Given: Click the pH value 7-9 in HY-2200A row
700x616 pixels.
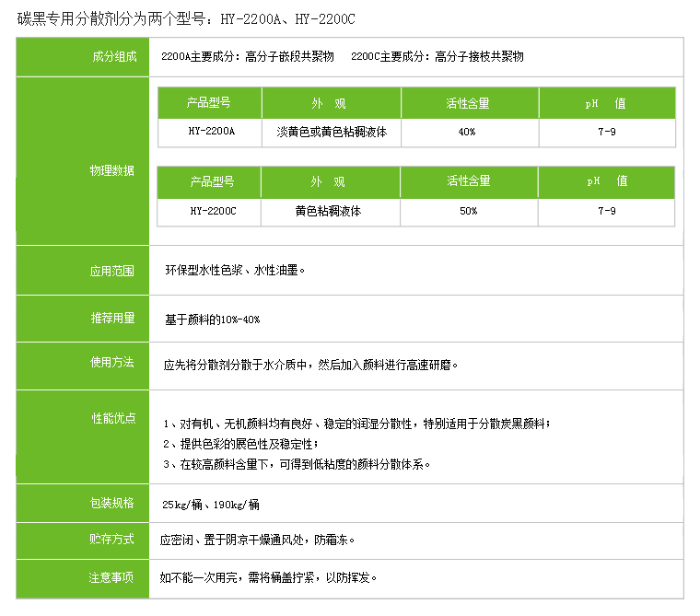Looking at the screenshot, I should pos(606,132).
